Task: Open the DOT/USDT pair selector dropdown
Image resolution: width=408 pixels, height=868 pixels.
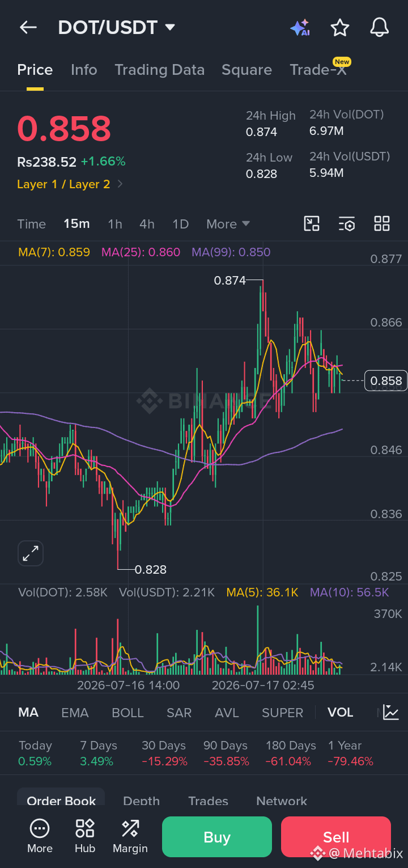Action: [x=117, y=27]
